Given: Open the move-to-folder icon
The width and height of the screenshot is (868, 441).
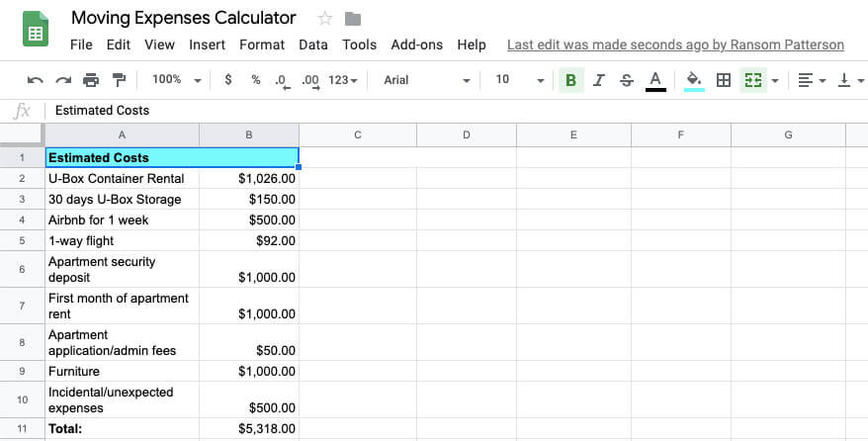Looking at the screenshot, I should tap(353, 19).
